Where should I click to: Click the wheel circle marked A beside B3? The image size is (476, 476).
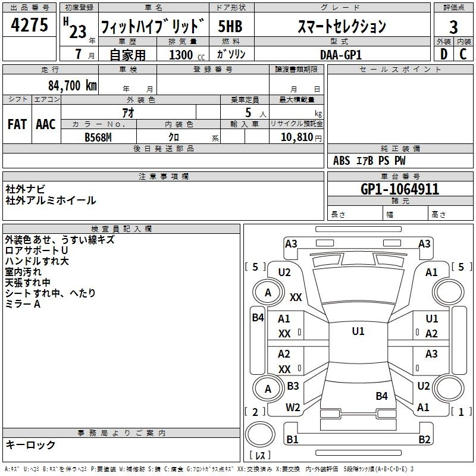268,389
